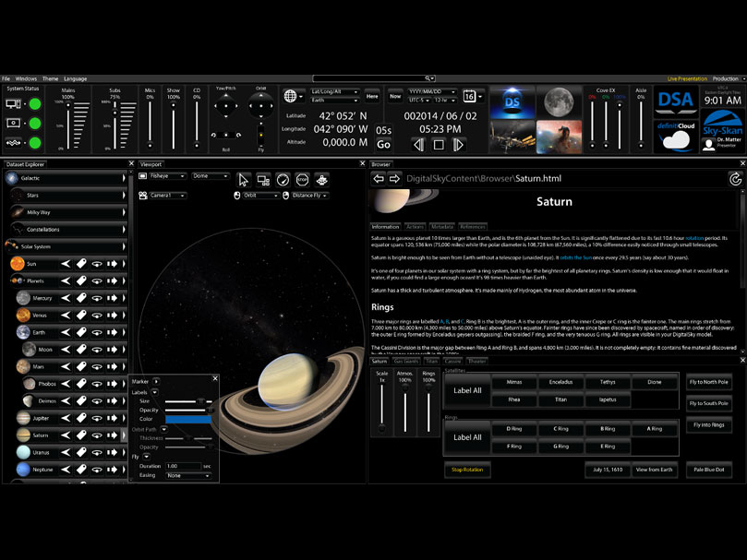Open the Easing dropdown set to None
The image size is (747, 560).
coord(188,476)
